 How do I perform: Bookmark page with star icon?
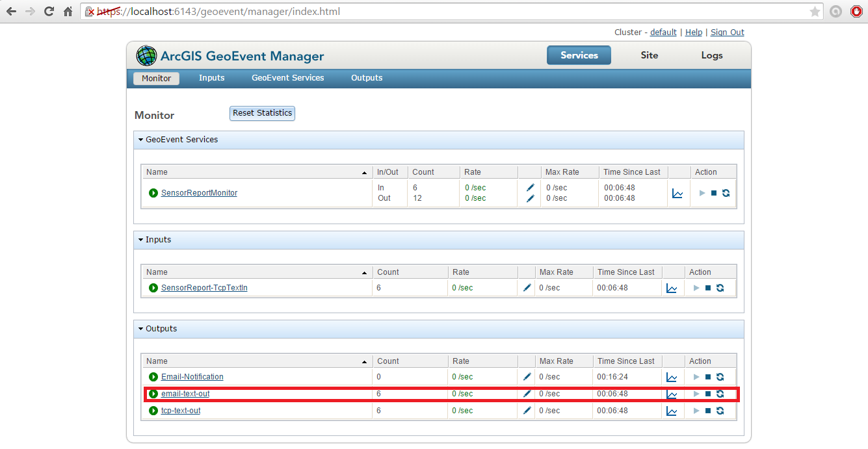pos(815,12)
